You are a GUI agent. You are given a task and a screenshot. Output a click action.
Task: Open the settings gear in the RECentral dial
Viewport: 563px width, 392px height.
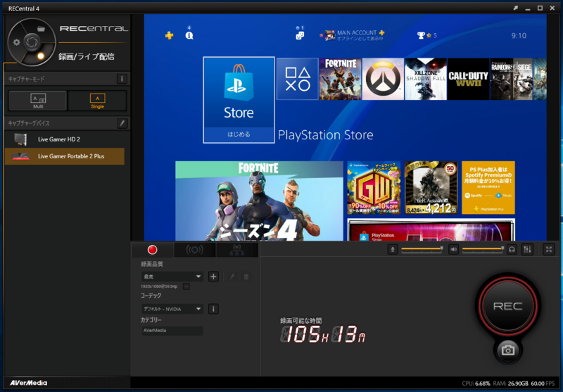tap(16, 42)
